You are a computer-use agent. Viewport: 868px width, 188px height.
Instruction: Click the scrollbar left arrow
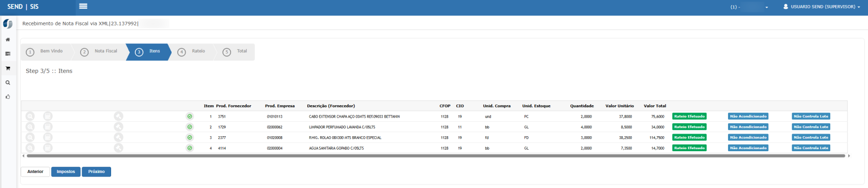click(x=23, y=156)
